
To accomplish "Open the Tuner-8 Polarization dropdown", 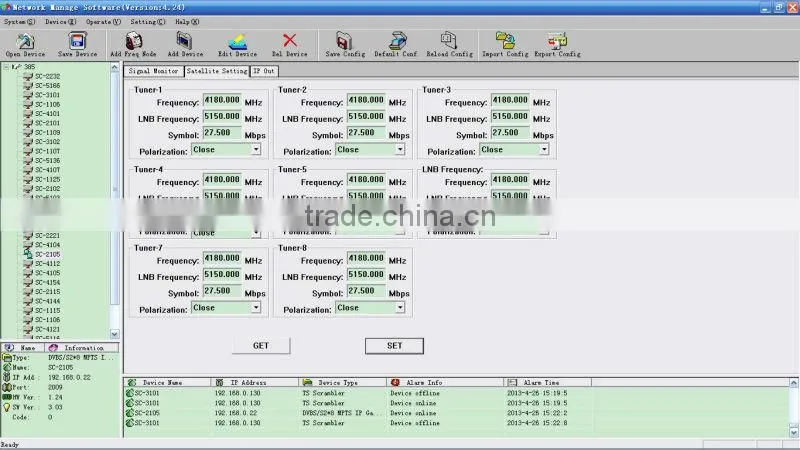I will (x=399, y=308).
